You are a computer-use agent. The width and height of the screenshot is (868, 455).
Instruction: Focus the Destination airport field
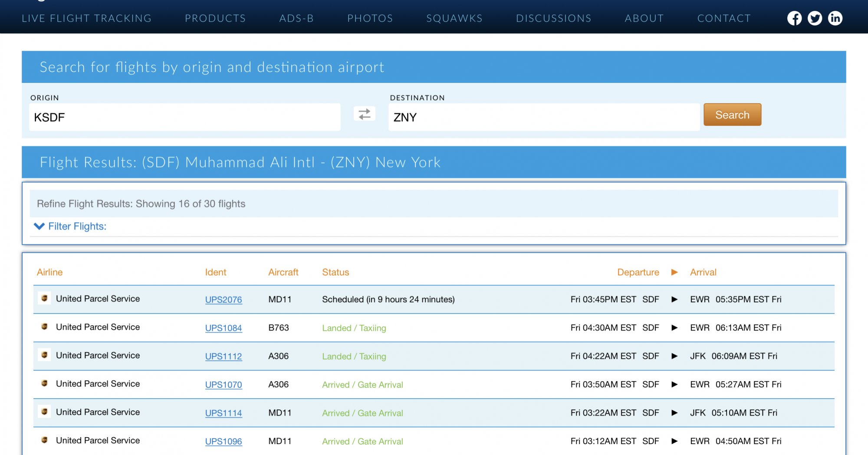tap(544, 117)
